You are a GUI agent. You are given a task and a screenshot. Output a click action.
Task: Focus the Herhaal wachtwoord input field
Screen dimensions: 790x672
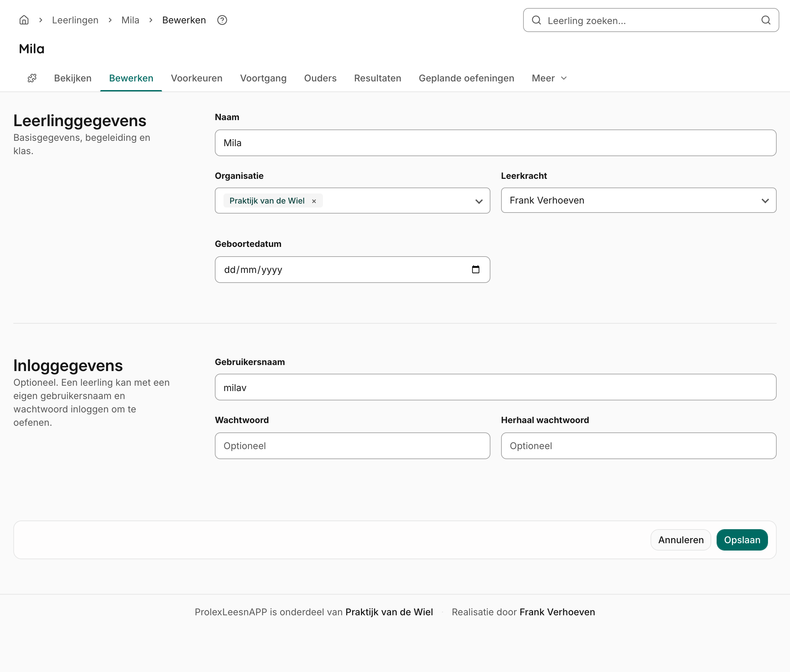click(x=639, y=446)
